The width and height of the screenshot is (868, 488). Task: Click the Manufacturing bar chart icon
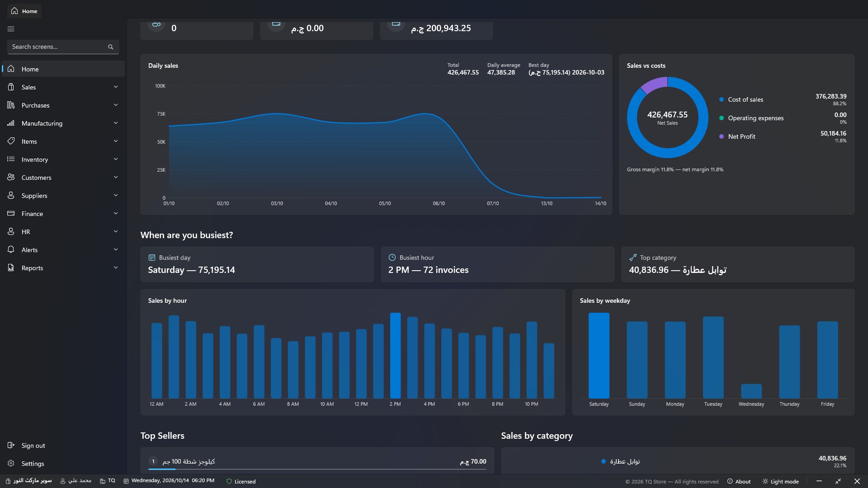tap(11, 123)
